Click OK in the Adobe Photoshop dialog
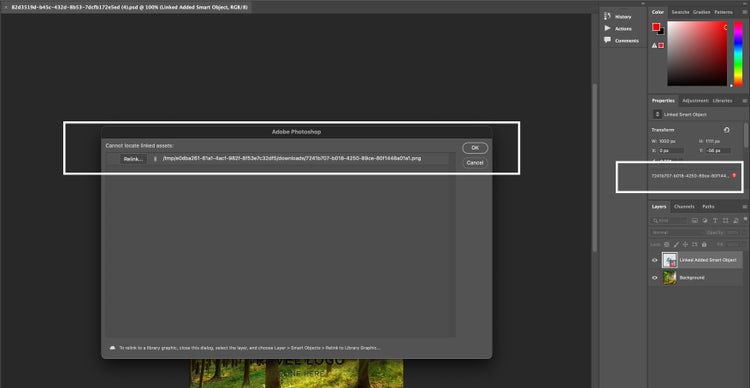 [x=475, y=148]
